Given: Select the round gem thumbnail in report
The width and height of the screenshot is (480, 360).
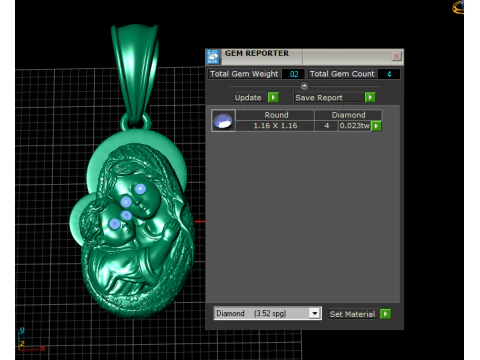Looking at the screenshot, I should (x=223, y=121).
